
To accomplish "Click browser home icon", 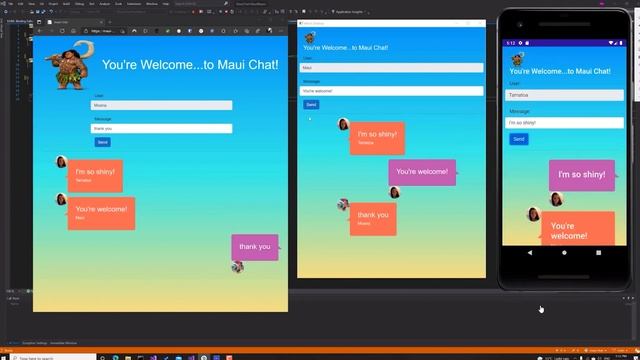I will 73,31.
